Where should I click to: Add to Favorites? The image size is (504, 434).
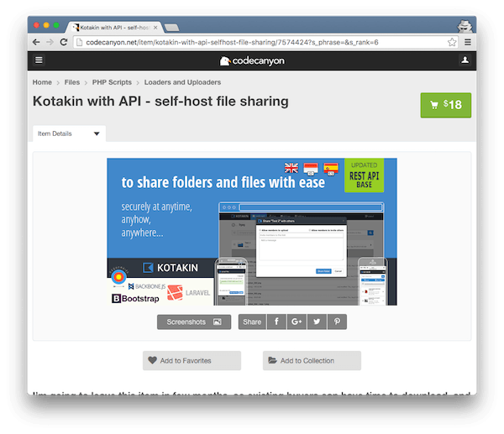pyautogui.click(x=192, y=360)
